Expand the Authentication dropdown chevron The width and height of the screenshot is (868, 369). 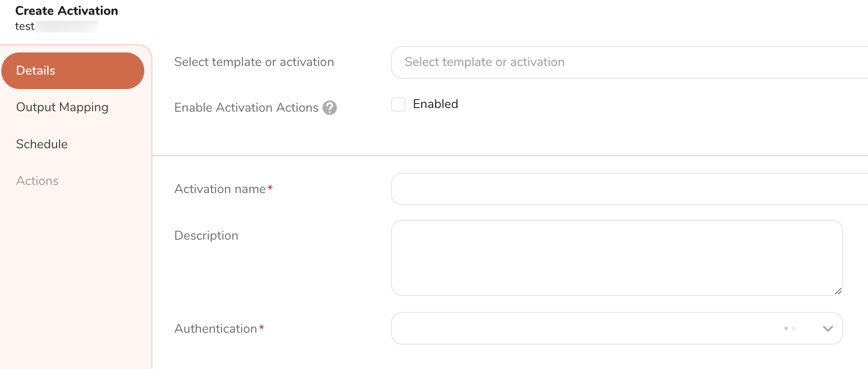click(x=828, y=329)
